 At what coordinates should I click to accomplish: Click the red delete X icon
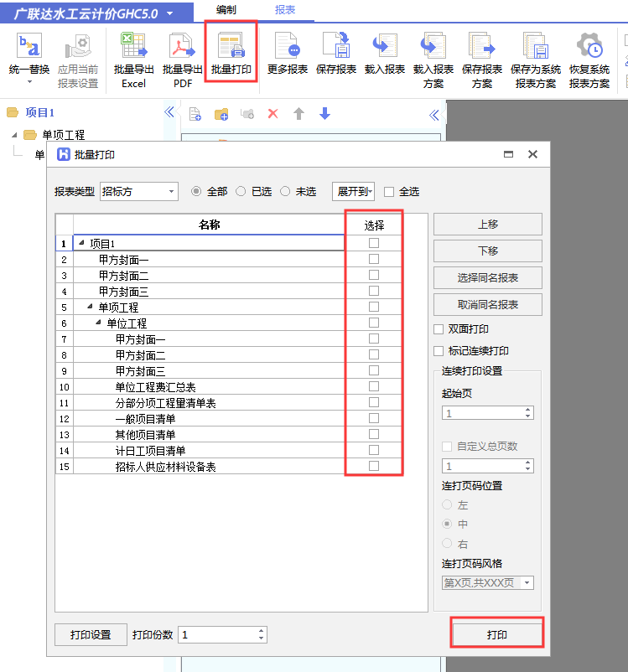(272, 114)
